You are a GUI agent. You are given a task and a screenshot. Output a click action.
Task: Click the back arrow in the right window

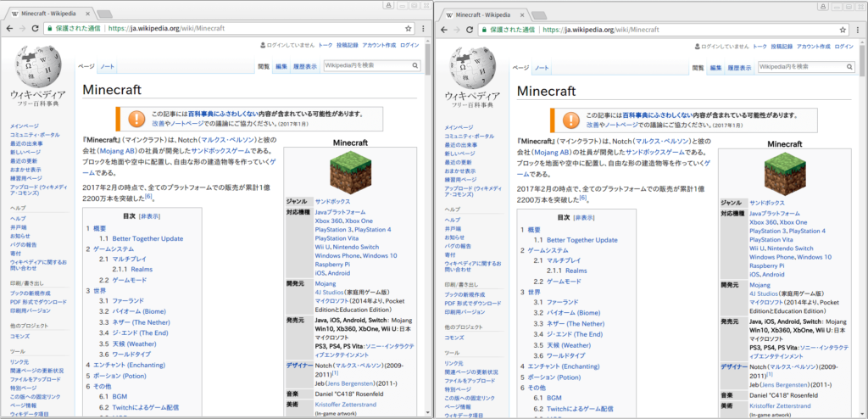click(444, 30)
